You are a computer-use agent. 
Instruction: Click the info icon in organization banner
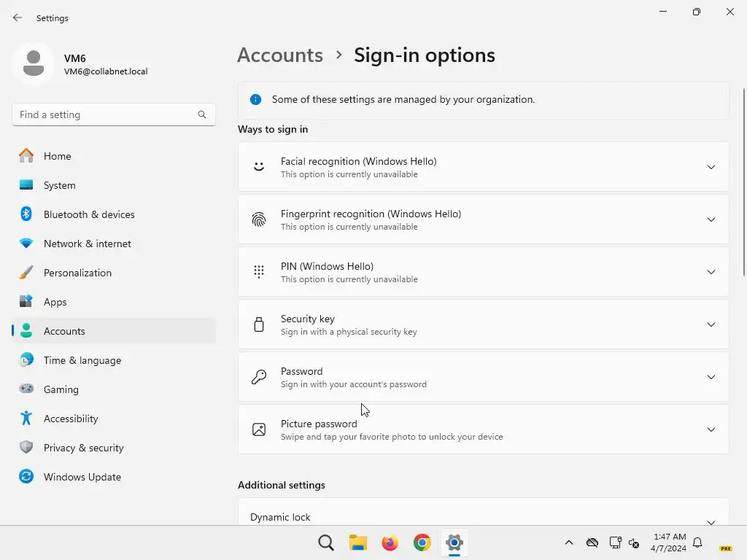(256, 99)
